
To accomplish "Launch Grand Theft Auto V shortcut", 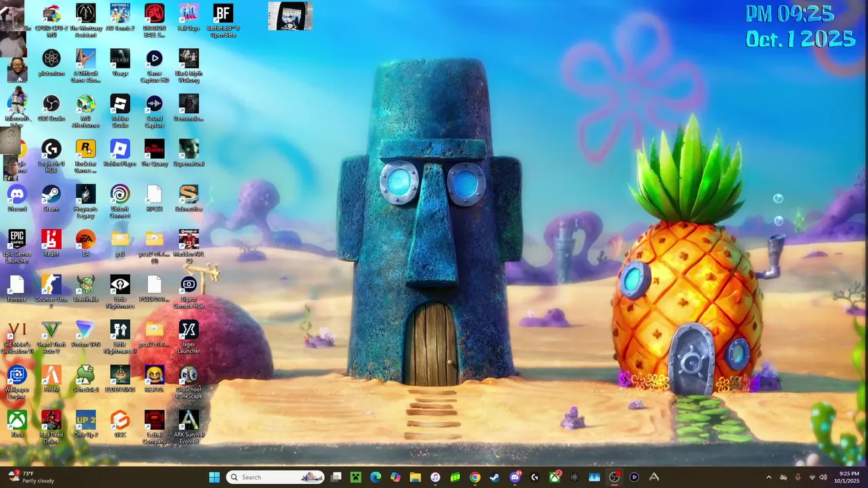I will pyautogui.click(x=52, y=337).
